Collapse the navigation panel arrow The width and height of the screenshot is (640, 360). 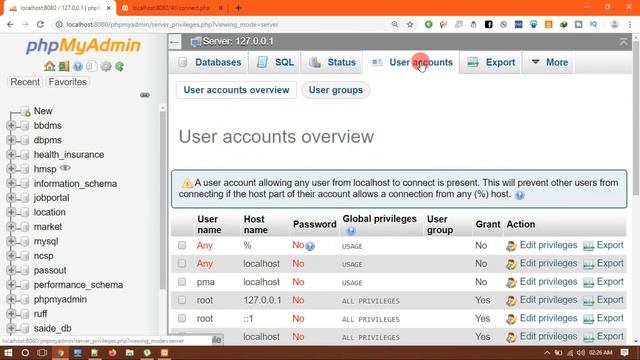pos(175,42)
